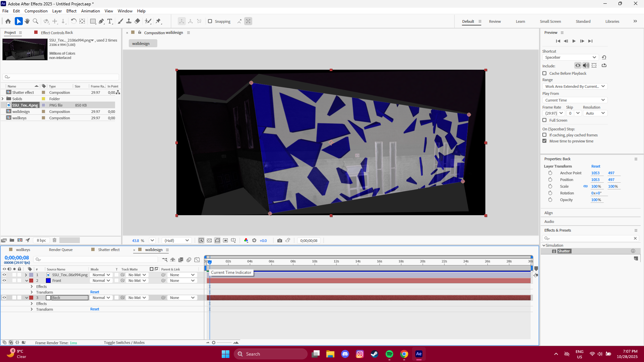
Task: Select the Pen tool
Action: click(x=101, y=21)
